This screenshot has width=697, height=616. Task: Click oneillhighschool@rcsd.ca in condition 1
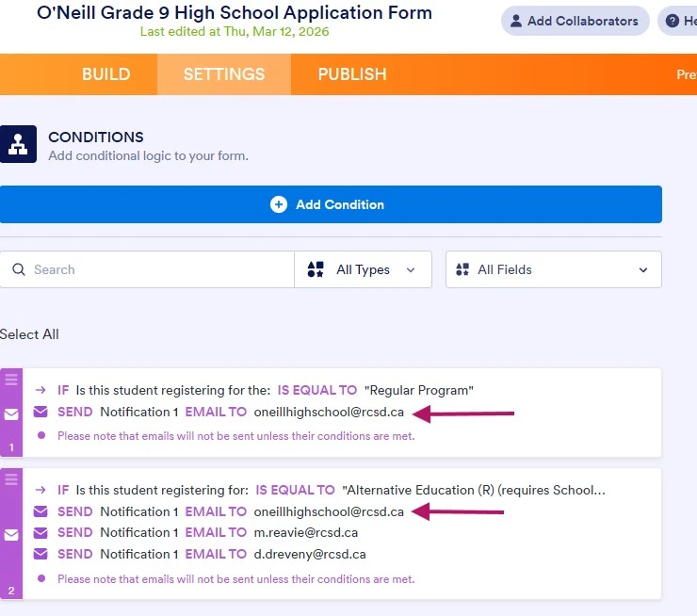point(329,412)
